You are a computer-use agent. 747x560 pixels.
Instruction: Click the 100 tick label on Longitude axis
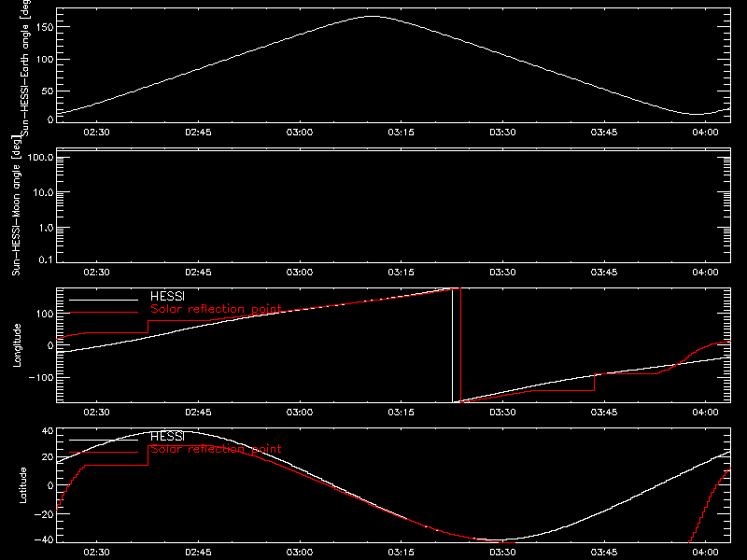pos(44,314)
